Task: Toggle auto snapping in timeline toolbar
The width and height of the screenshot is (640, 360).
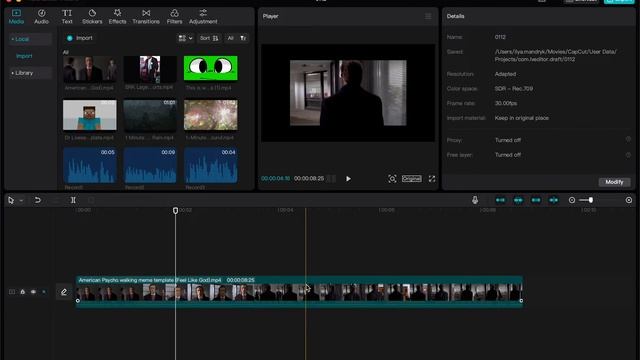Action: coord(518,200)
